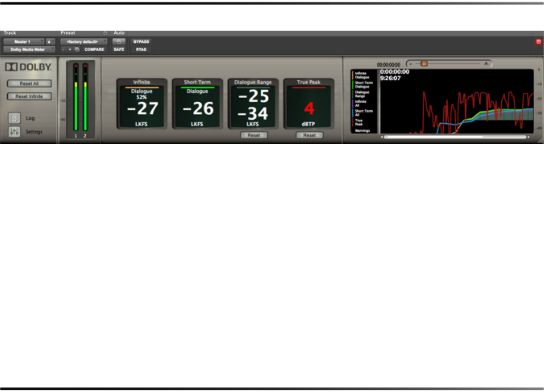Click the zoom-in large triangle on graph slider

pyautogui.click(x=486, y=64)
